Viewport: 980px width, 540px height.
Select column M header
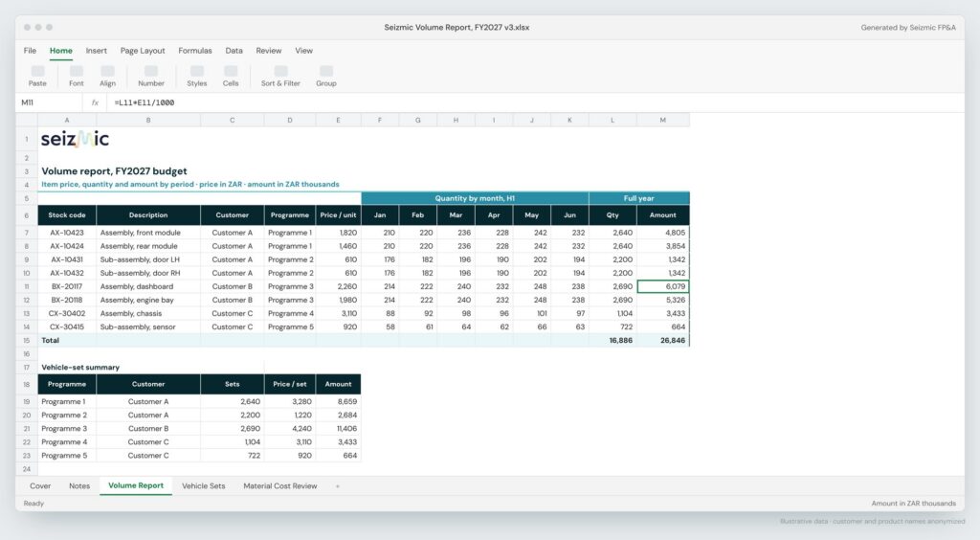click(663, 120)
